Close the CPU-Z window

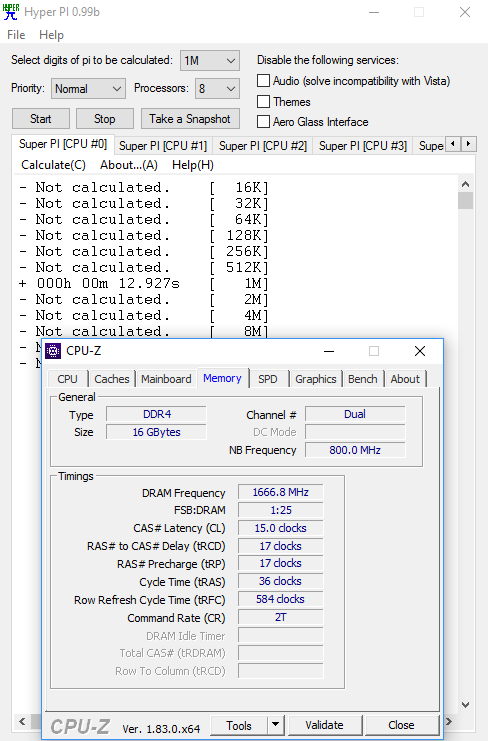point(420,351)
